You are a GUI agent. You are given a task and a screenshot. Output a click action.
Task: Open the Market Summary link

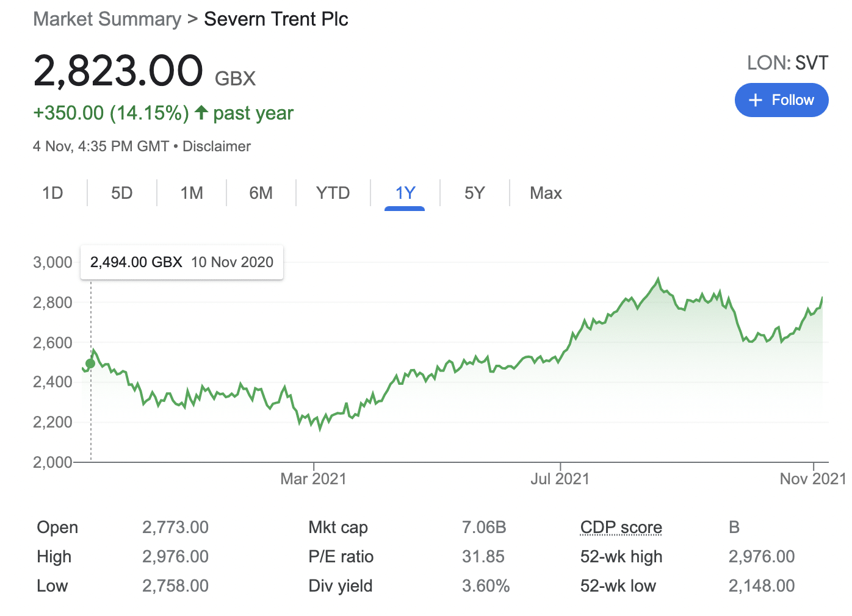click(x=107, y=19)
